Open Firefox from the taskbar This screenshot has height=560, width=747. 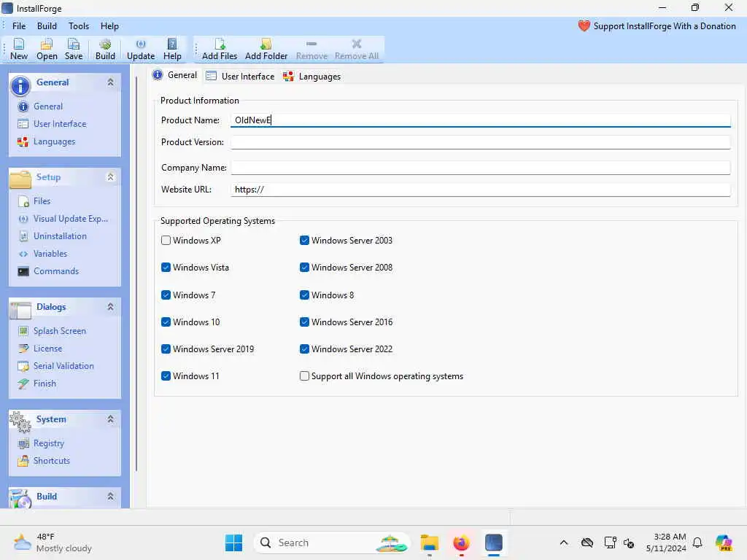461,542
